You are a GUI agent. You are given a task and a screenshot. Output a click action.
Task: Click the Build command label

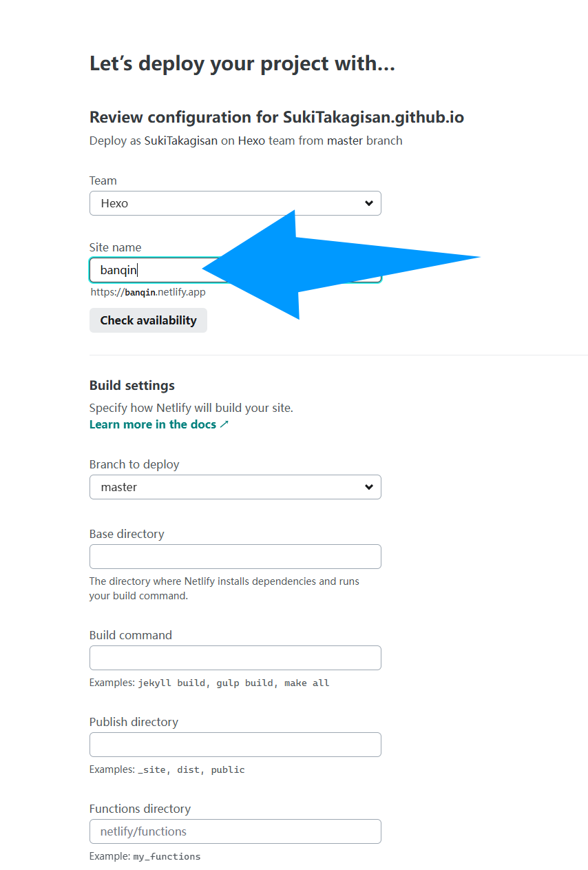coord(131,635)
